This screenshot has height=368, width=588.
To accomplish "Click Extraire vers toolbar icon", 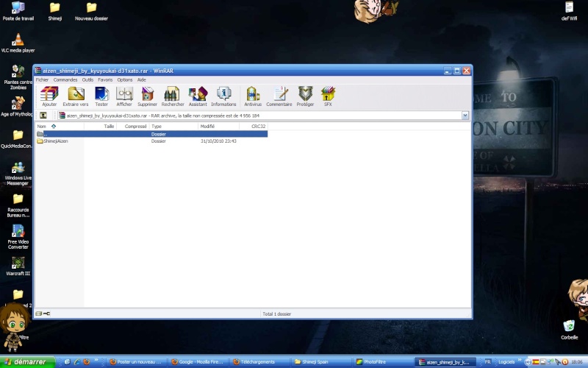I will tap(76, 96).
